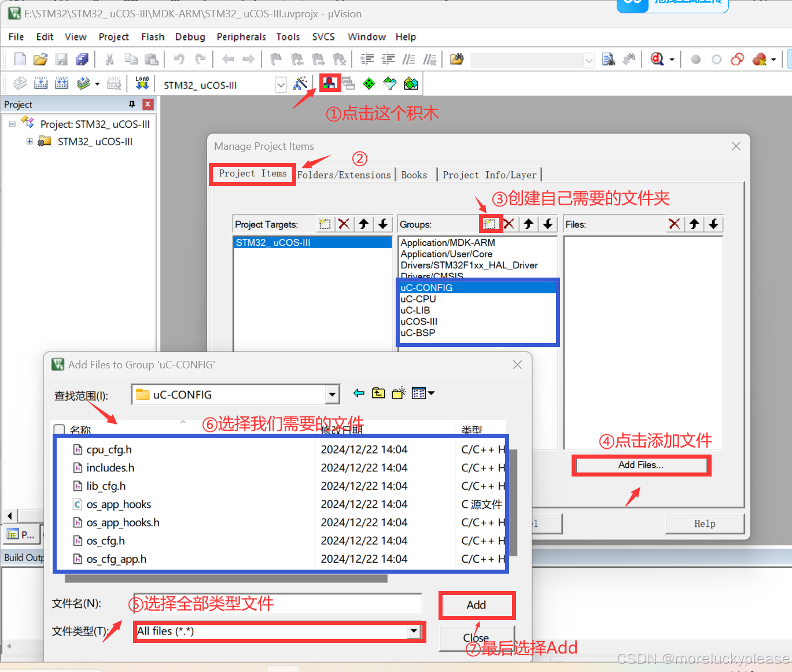Build target files in build toolbar
The width and height of the screenshot is (792, 672).
tap(41, 83)
